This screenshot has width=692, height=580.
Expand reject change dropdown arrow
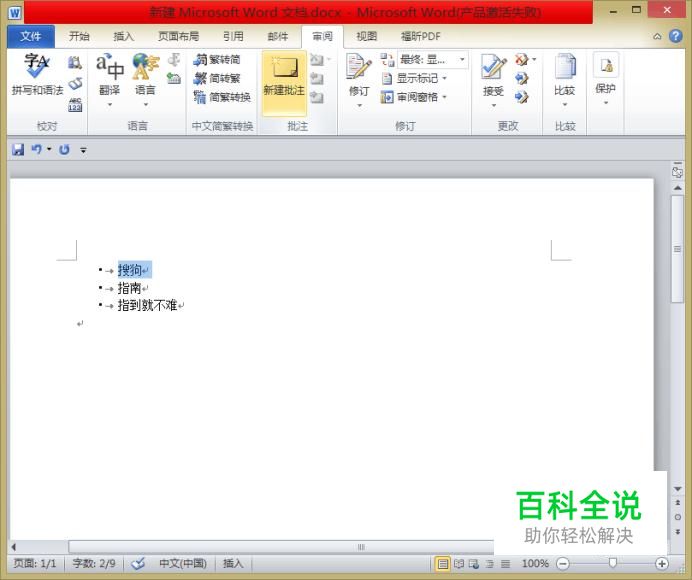pyautogui.click(x=534, y=60)
